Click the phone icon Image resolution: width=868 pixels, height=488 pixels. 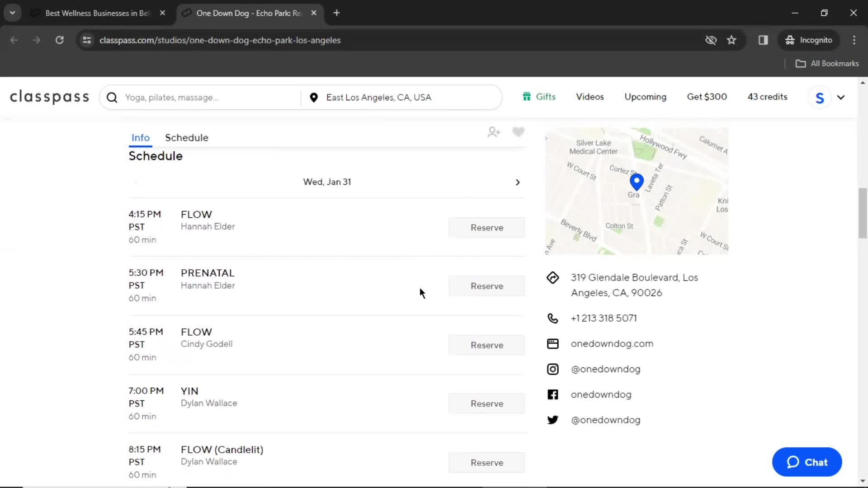(x=552, y=318)
